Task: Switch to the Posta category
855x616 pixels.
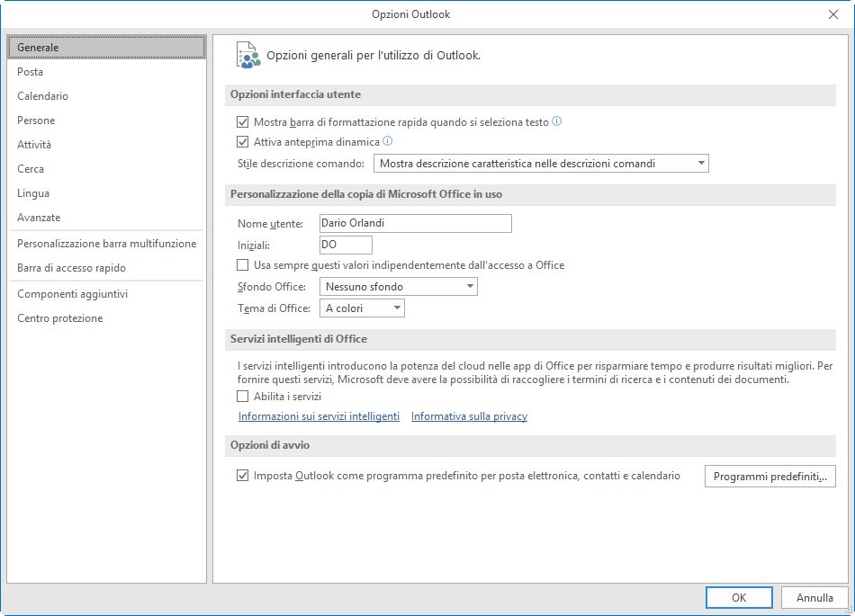Action: pos(31,72)
